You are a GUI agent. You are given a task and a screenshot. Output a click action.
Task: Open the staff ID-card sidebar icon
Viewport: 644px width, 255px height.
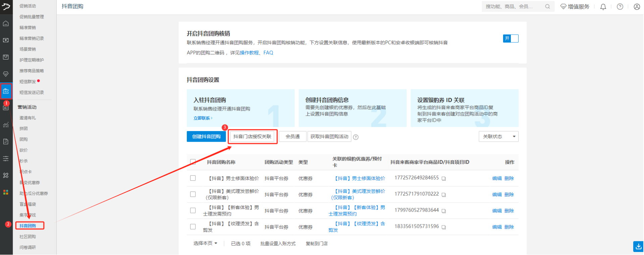pyautogui.click(x=6, y=108)
